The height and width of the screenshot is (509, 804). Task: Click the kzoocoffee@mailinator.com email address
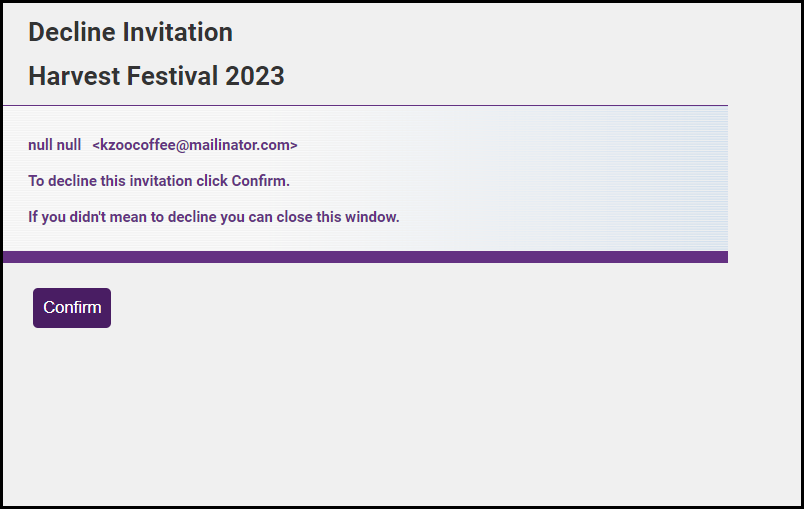(195, 145)
